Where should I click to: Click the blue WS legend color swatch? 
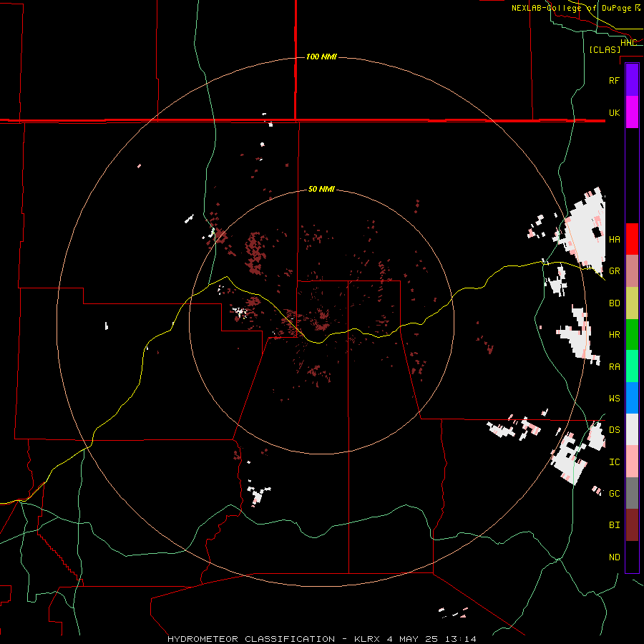tap(632, 398)
